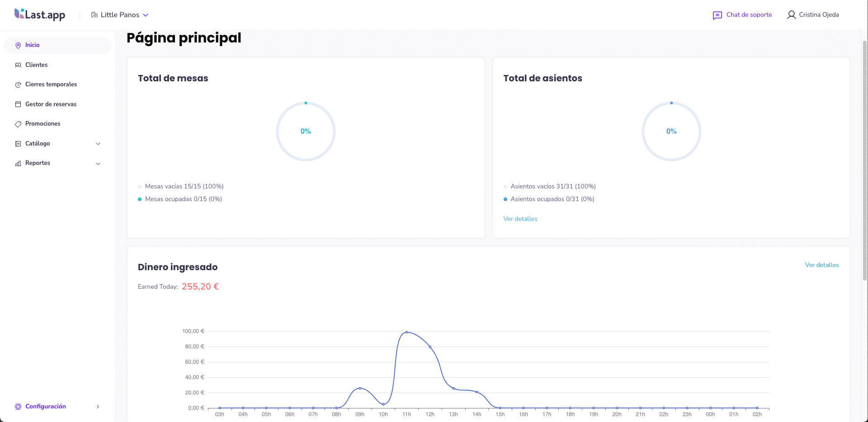Image resolution: width=868 pixels, height=422 pixels.
Task: Expand the Little Panos location selector
Action: coord(120,14)
